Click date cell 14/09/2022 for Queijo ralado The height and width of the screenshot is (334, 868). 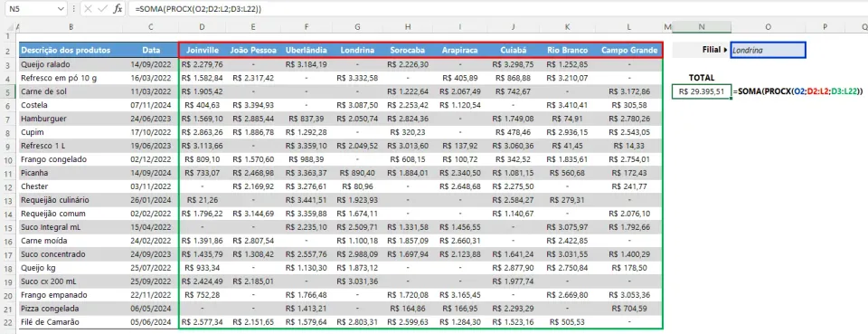tap(151, 64)
